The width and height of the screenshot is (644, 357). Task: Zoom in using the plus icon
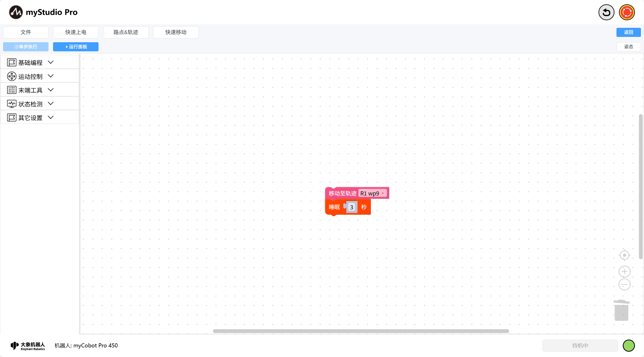pos(624,272)
